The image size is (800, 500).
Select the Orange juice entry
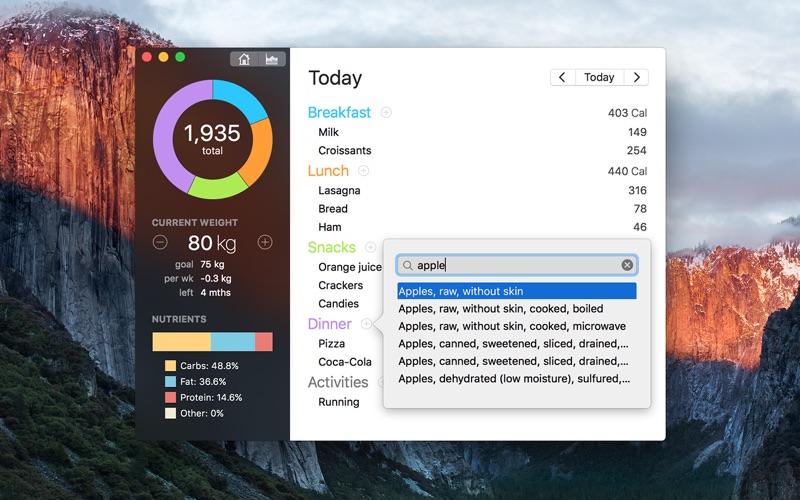(x=349, y=267)
